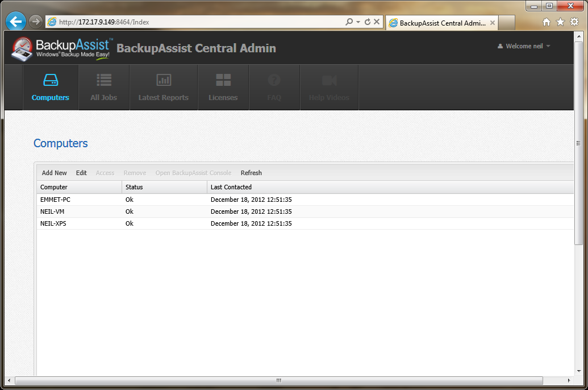Click the BackupAssist logo
588x390 pixels.
click(x=61, y=49)
